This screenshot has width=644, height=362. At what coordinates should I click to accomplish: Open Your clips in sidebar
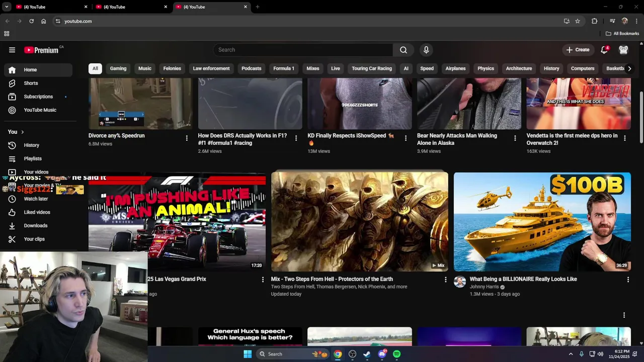click(38, 239)
